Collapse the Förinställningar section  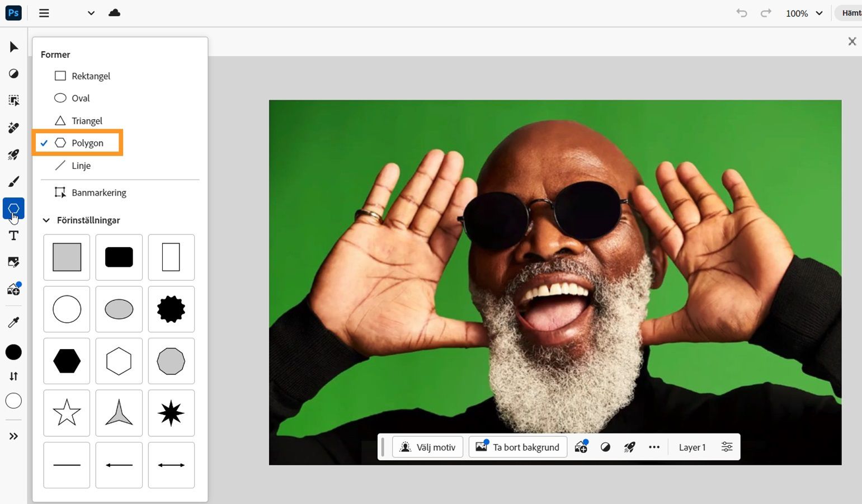coord(46,220)
